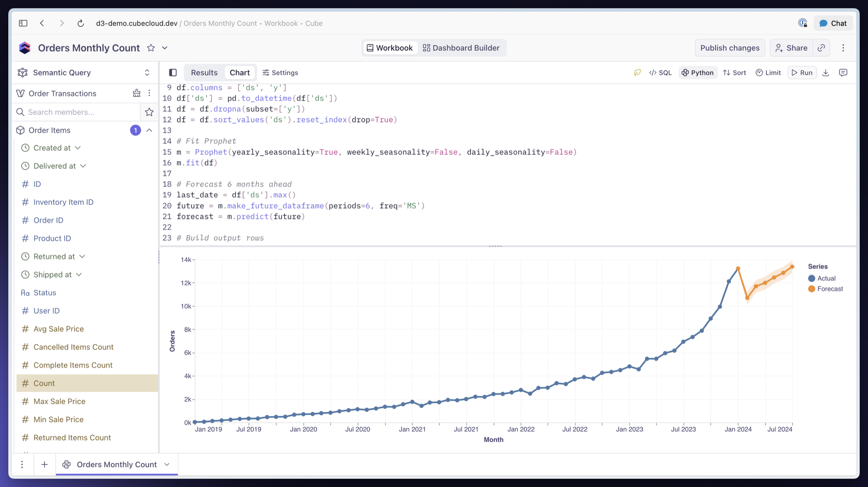
Task: Switch to Dashboard Builder
Action: [x=461, y=48]
